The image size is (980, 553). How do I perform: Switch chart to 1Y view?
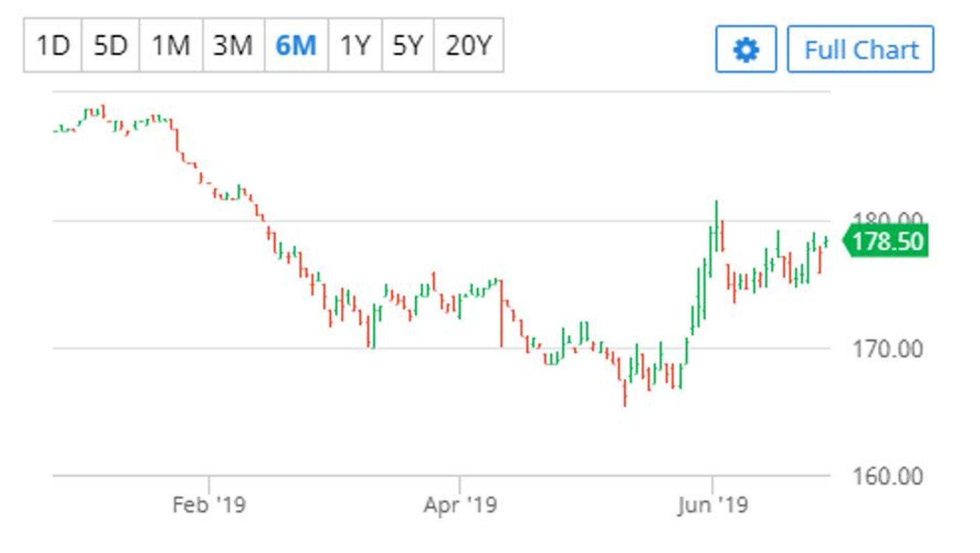pos(355,45)
